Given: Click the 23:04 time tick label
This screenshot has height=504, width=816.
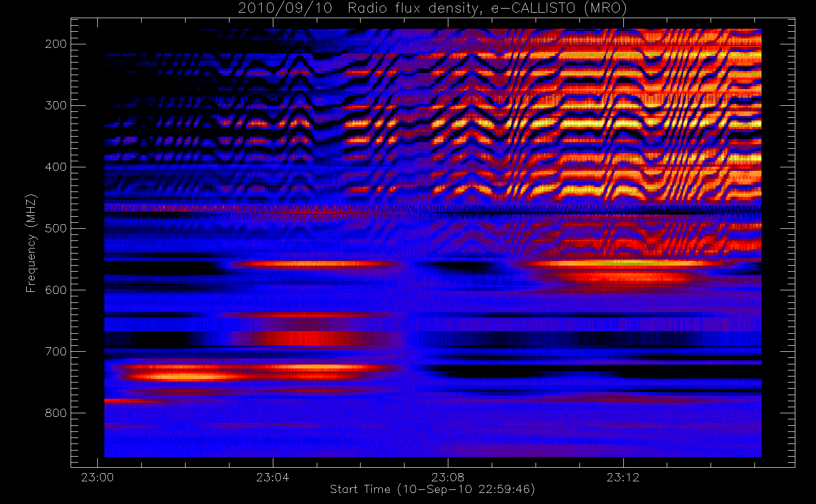Looking at the screenshot, I should pyautogui.click(x=273, y=477).
